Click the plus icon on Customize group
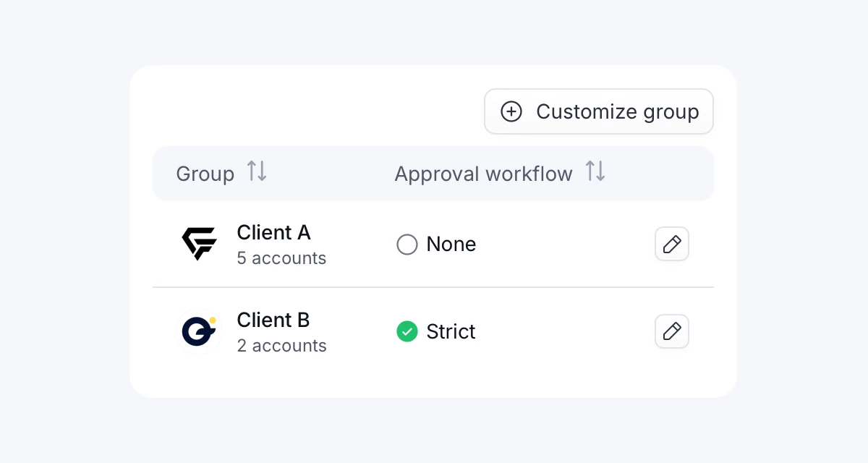This screenshot has width=868, height=463. (512, 111)
